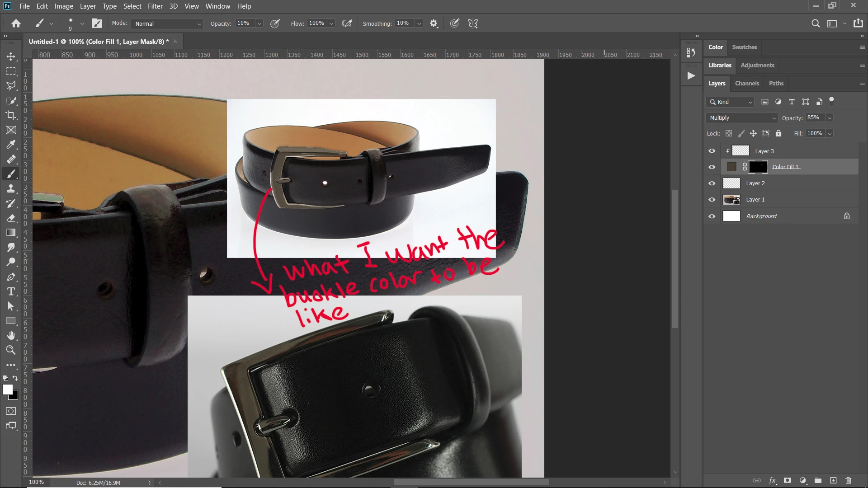The image size is (868, 488).
Task: Hide Layer 3 visibility eye
Action: 712,151
